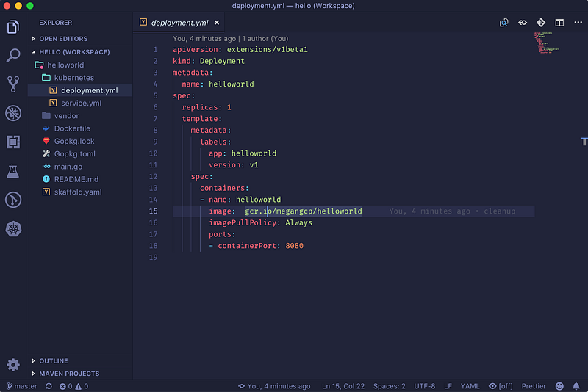588x392 pixels.
Task: Toggle Prettier formatter in status bar
Action: [x=535, y=386]
